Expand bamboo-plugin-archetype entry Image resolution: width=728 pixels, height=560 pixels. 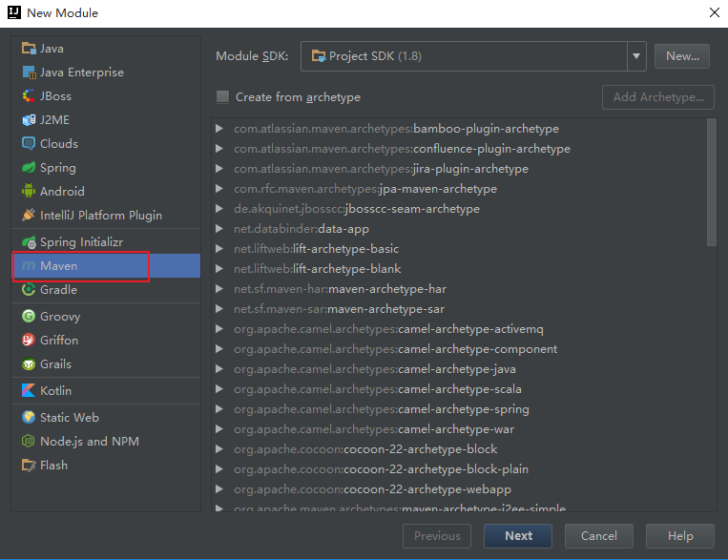[219, 129]
